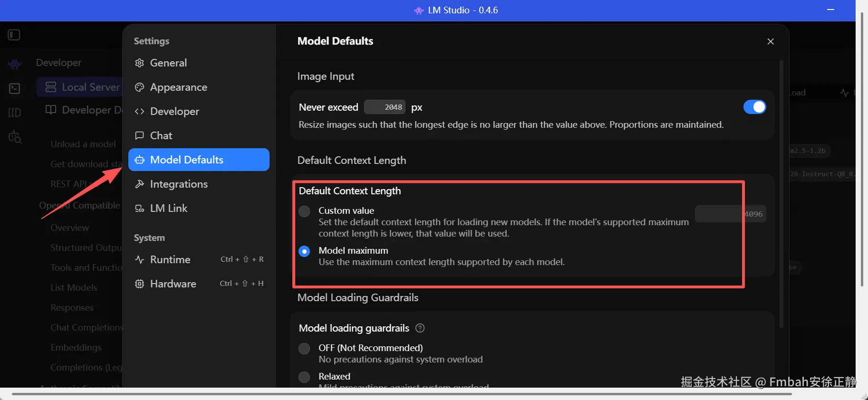
Task: Click the Appearance palette icon
Action: (x=139, y=87)
